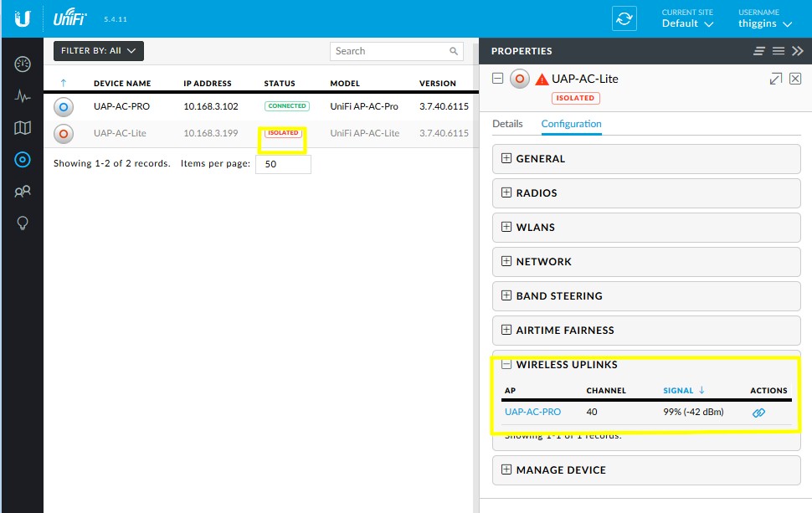Click IP address 10.168.3.102
812x513 pixels.
pos(211,106)
